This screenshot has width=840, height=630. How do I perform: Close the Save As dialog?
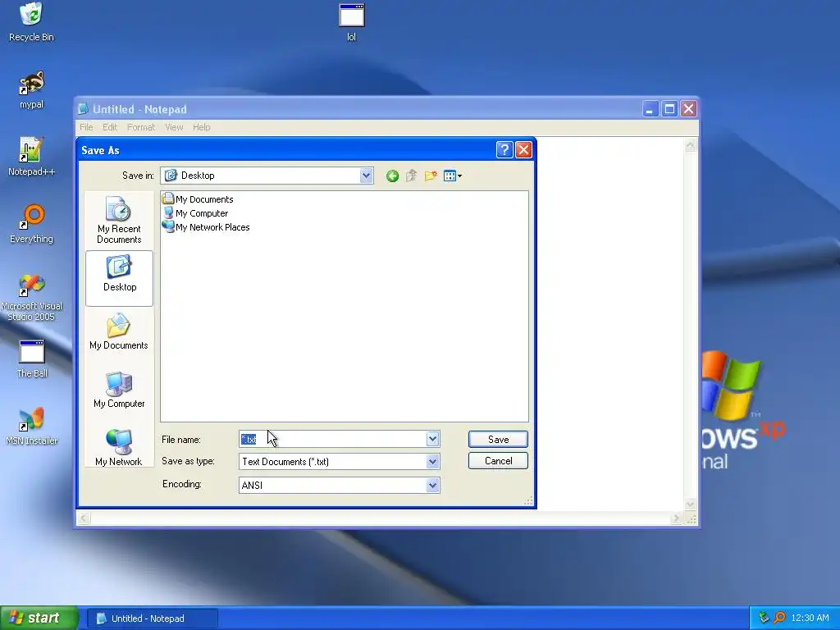pos(523,150)
